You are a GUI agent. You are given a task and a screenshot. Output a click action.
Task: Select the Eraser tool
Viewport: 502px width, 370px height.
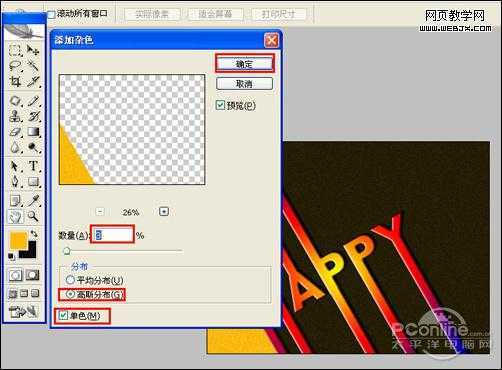click(x=15, y=132)
